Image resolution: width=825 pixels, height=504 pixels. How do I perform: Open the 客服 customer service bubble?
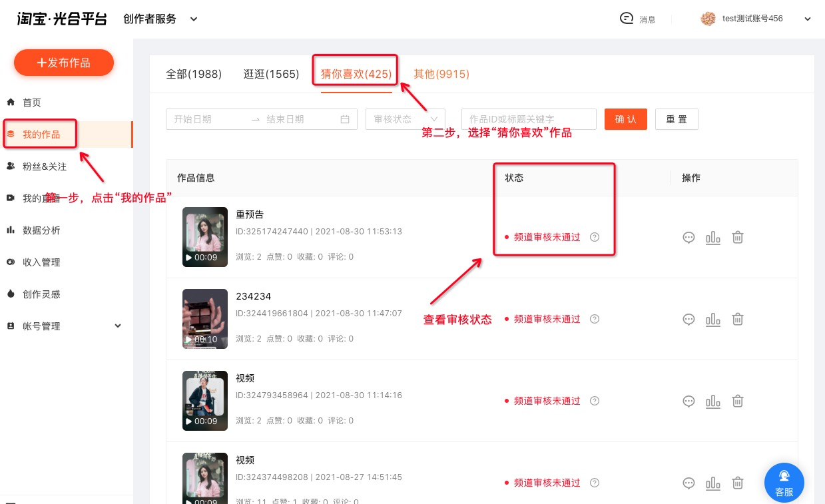[784, 482]
